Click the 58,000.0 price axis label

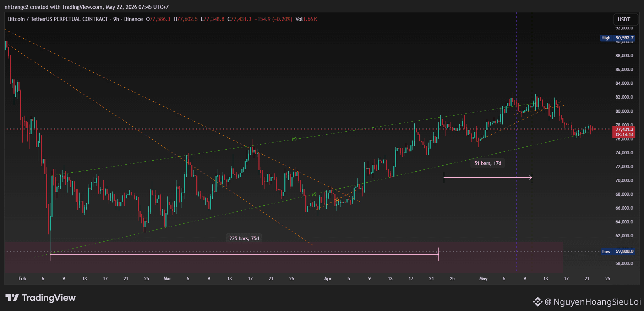624,263
